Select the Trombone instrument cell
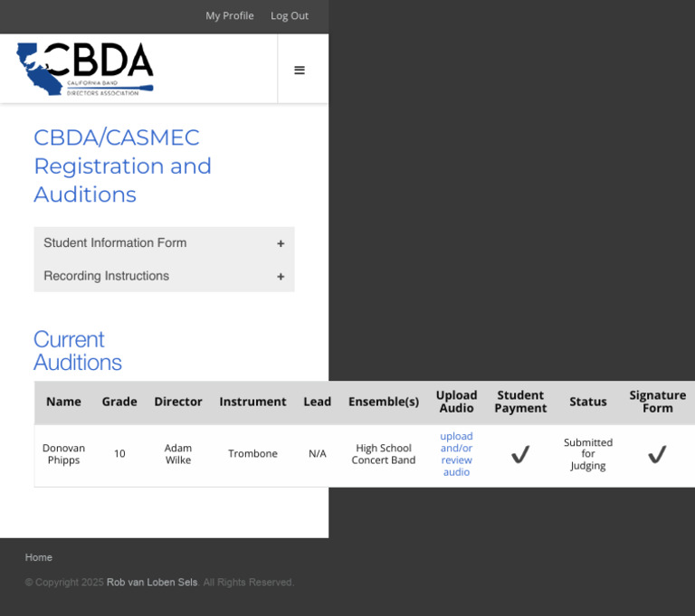Screen dimensions: 695x616 pos(252,454)
